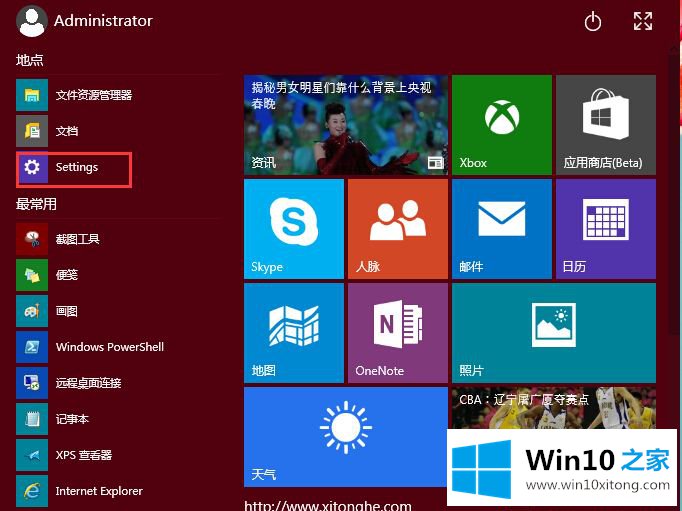
Task: Click the Administrator account name
Action: tap(103, 21)
